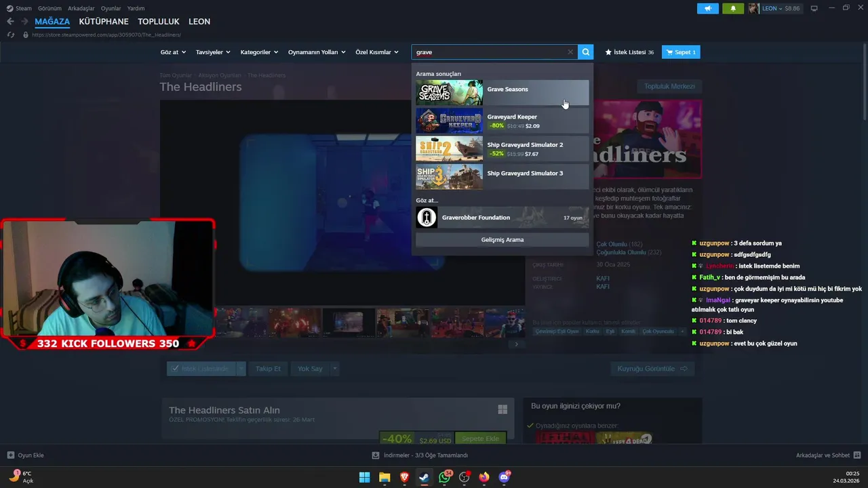Viewport: 868px width, 488px height.
Task: Select Grave Seasons search result
Action: (x=502, y=93)
